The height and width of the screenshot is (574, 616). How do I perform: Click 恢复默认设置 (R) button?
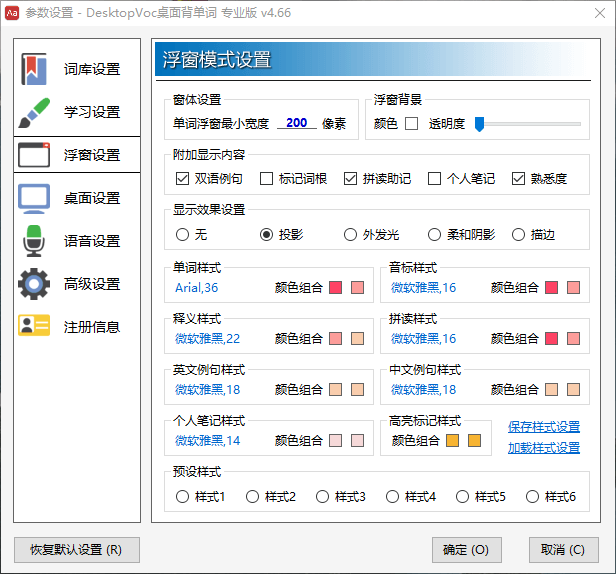coord(77,550)
